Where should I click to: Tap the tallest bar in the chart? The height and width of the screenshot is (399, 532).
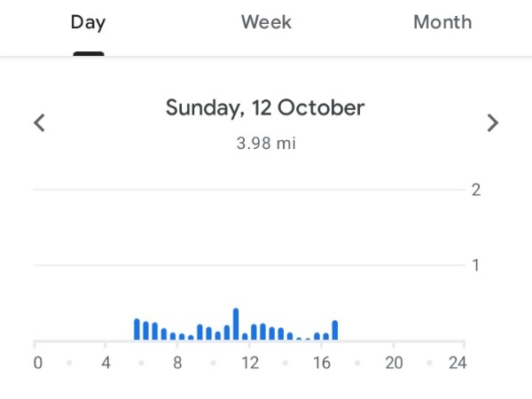(x=236, y=325)
